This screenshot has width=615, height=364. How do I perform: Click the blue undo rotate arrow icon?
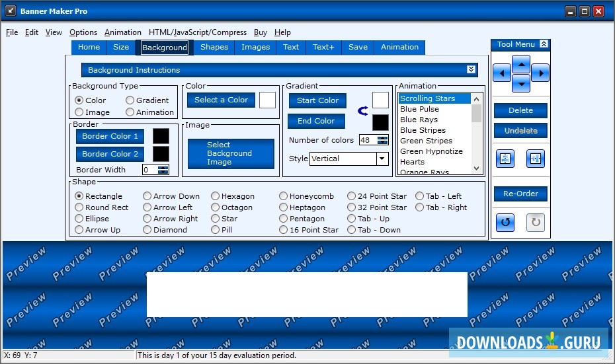pyautogui.click(x=505, y=223)
